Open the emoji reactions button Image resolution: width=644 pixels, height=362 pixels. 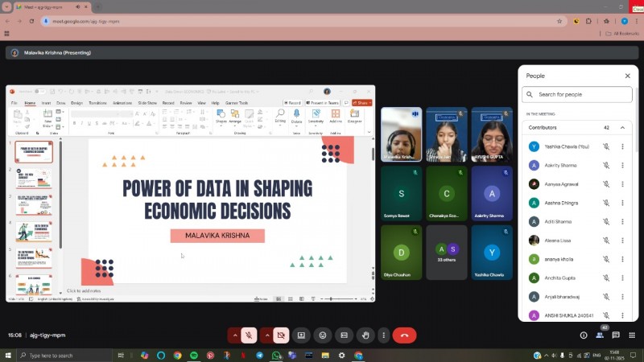click(323, 335)
